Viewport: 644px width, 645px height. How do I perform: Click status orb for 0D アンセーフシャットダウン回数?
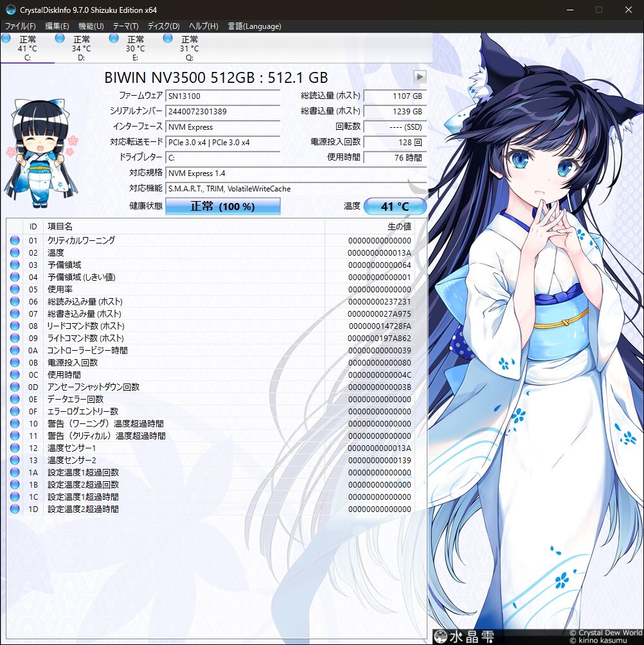coord(15,387)
